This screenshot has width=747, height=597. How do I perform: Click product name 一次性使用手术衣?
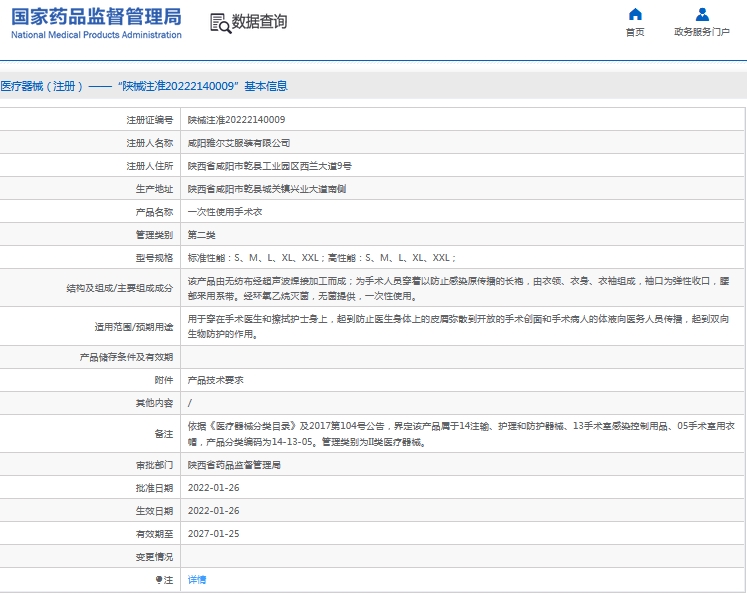(x=225, y=212)
